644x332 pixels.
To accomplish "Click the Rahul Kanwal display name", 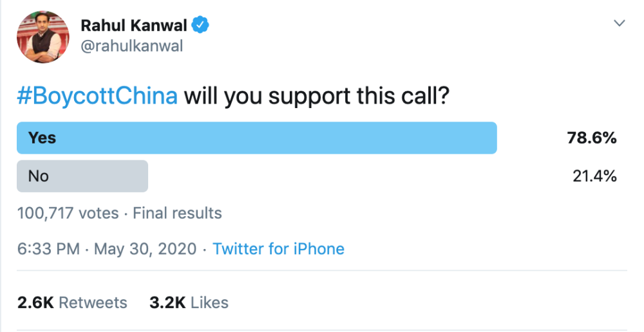I will pos(134,26).
